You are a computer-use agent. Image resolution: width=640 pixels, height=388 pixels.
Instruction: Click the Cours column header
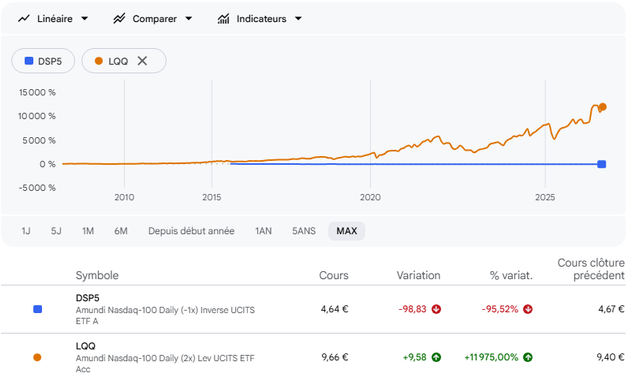(334, 275)
